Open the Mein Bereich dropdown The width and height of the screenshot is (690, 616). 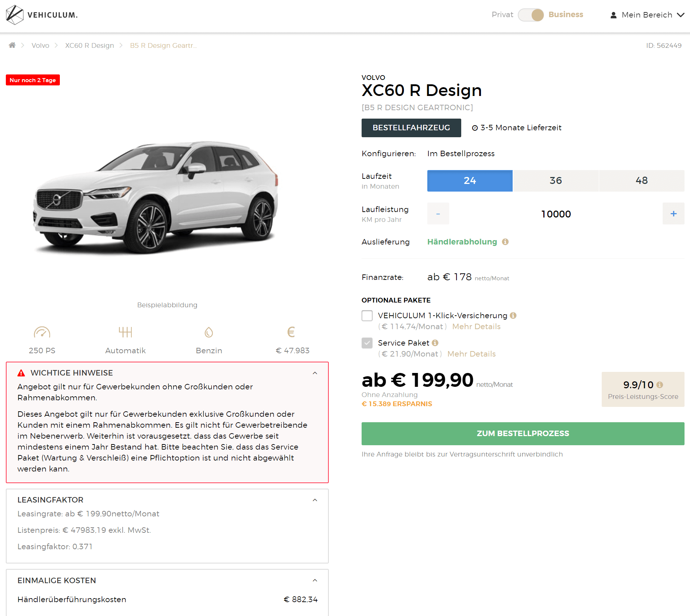point(647,15)
